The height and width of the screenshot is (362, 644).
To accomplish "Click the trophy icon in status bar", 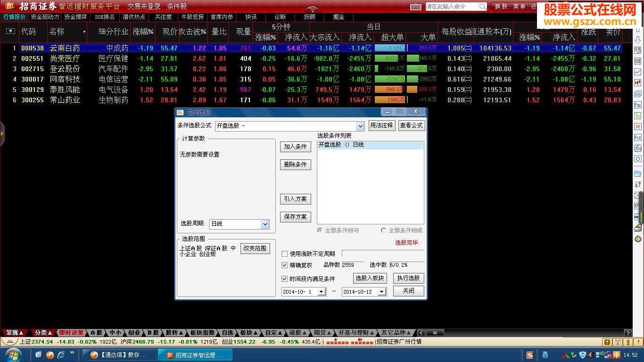I will [618, 342].
